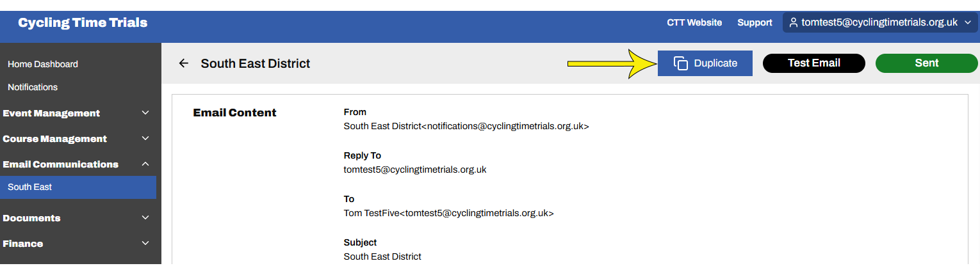Click the Reply To email address
Viewport: 980px width, 275px height.
(x=415, y=169)
